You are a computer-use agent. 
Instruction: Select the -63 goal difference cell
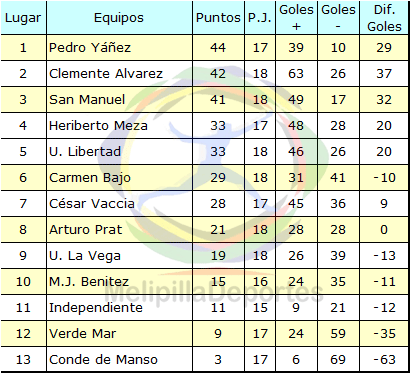point(384,360)
